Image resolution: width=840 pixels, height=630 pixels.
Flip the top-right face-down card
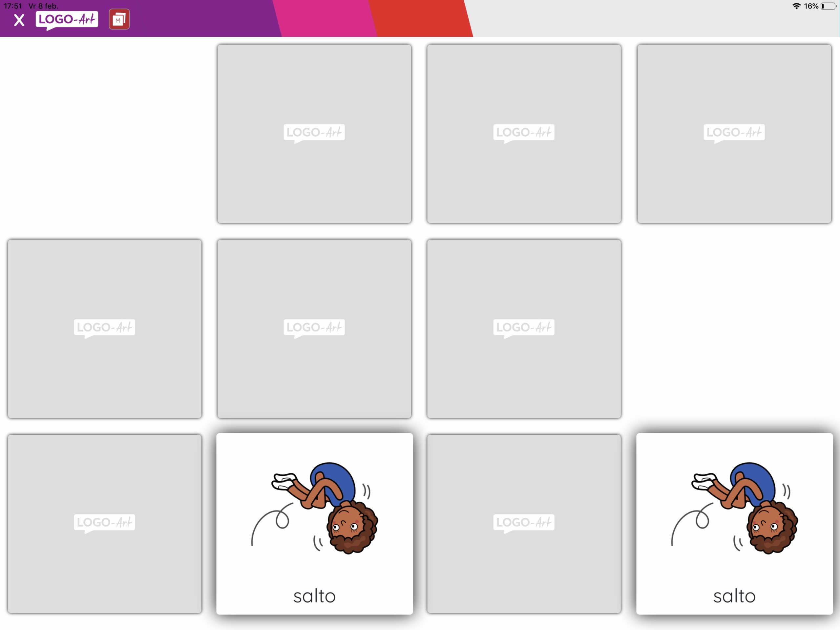click(x=734, y=133)
